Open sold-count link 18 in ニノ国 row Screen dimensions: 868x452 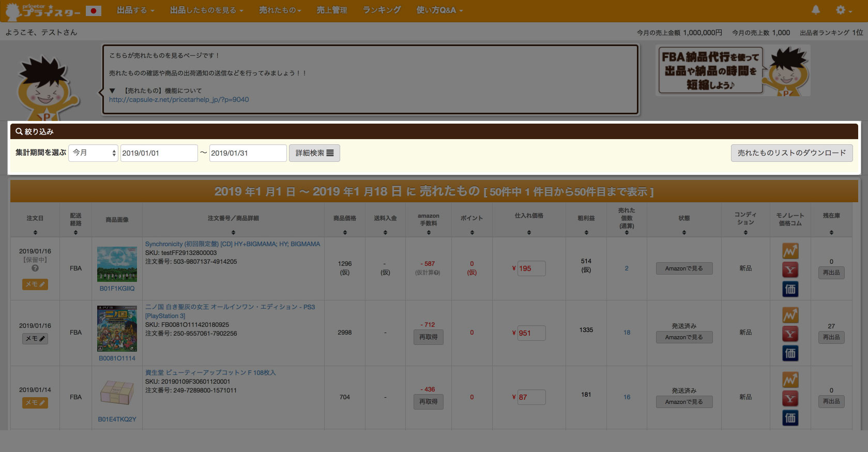[627, 333]
